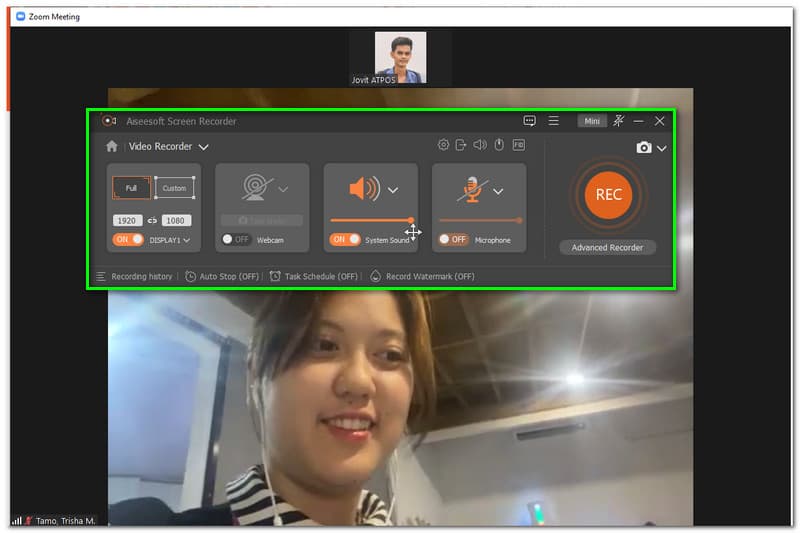Open the System Sound device dropdown
The image size is (800, 533).
click(x=393, y=190)
